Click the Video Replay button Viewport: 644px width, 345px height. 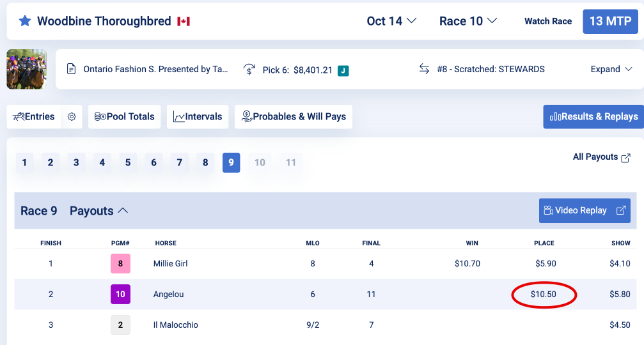(x=585, y=210)
